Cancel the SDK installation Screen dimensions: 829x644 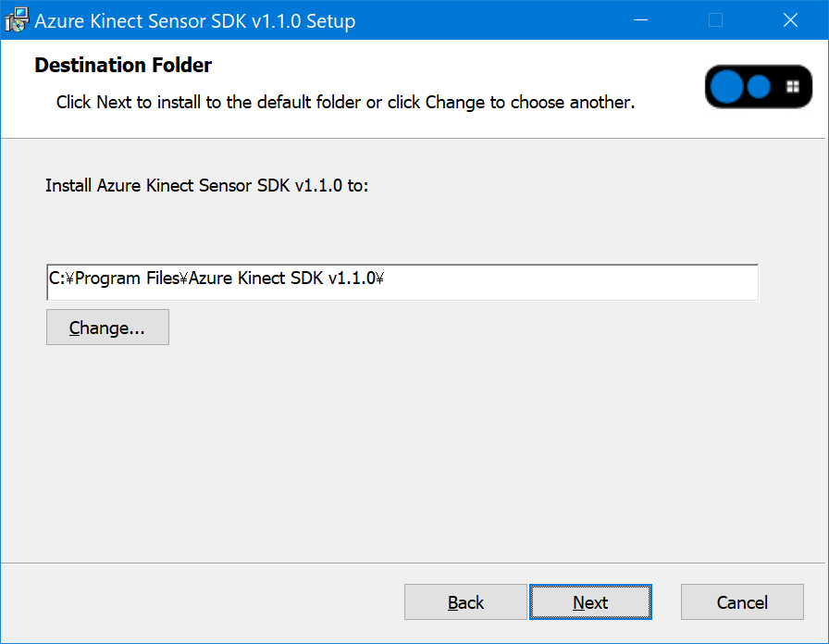click(742, 602)
